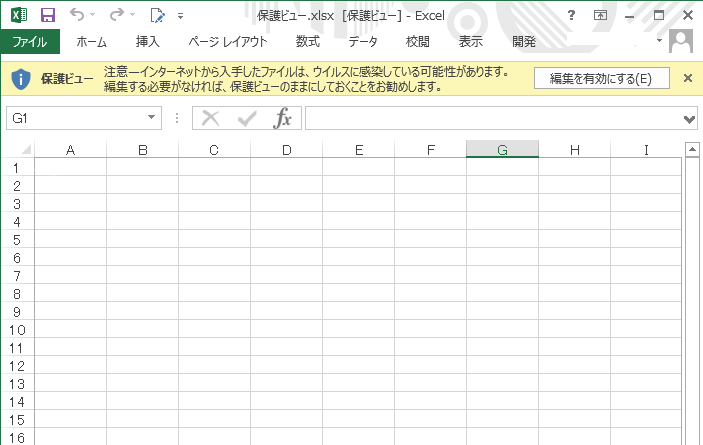Select column G header
The image size is (703, 445).
pos(502,150)
